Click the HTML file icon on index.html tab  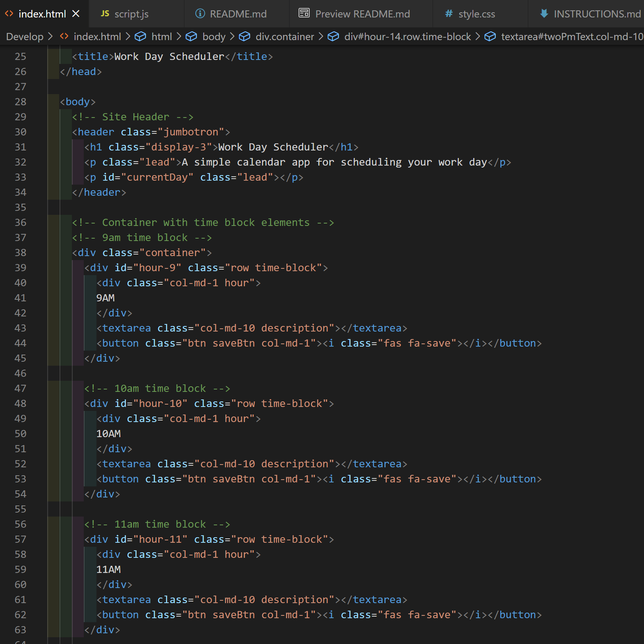tap(9, 14)
